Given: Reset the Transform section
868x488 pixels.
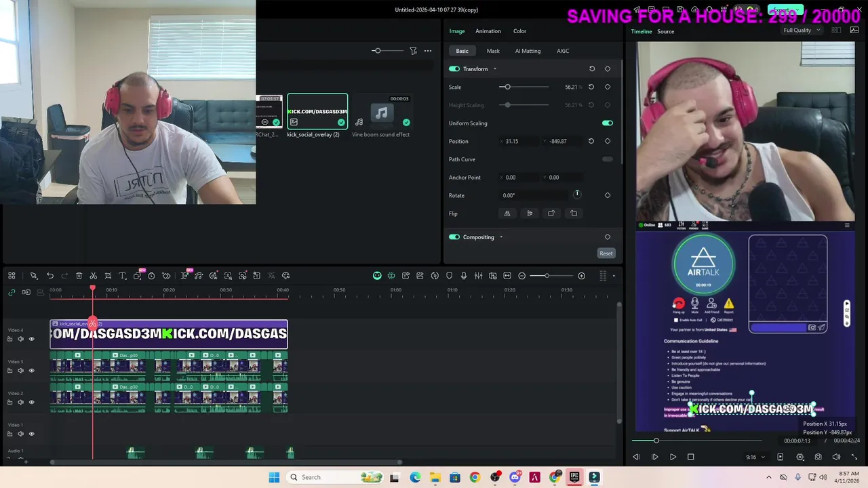Looking at the screenshot, I should (592, 68).
